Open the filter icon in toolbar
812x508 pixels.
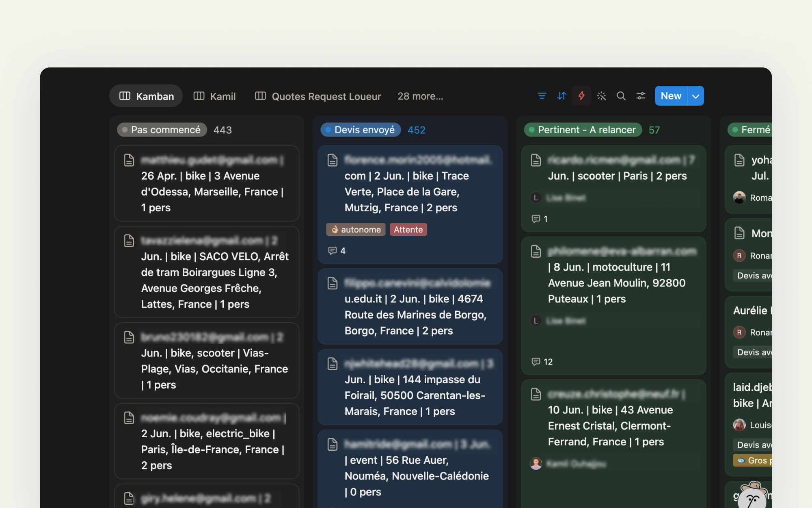(542, 96)
